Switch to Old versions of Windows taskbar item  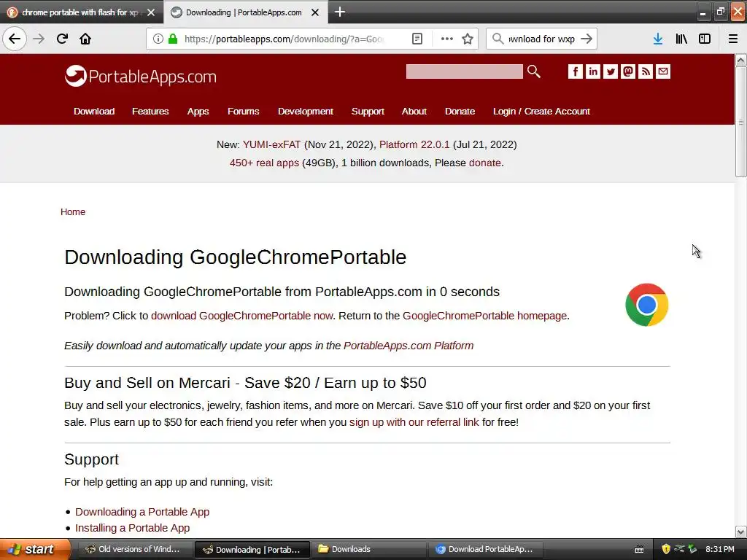pos(134,549)
